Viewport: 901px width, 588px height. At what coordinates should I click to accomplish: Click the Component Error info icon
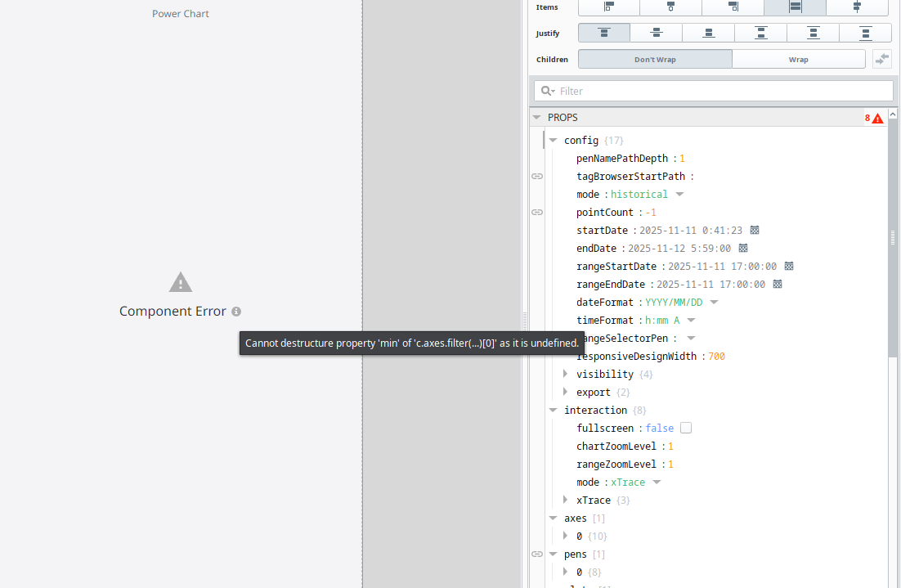236,312
